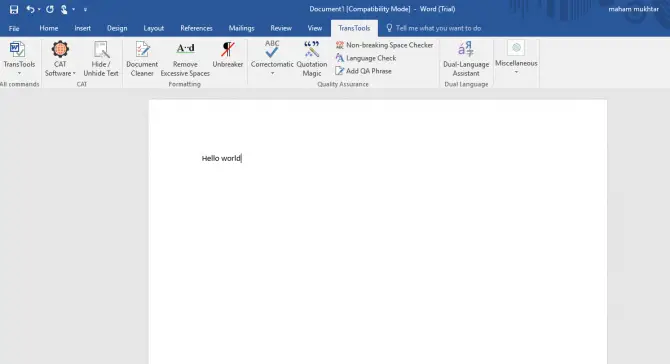Click the maham mukhtar account name
The height and width of the screenshot is (364, 670).
(634, 9)
